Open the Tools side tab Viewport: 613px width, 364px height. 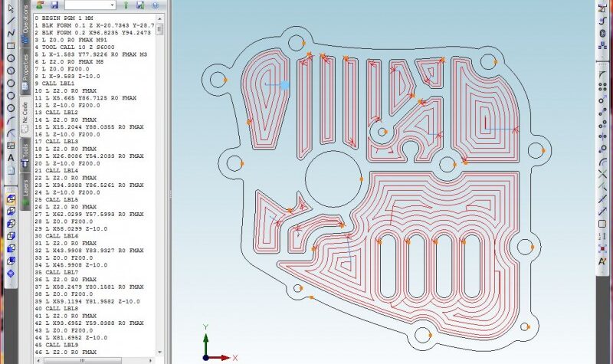(25, 152)
